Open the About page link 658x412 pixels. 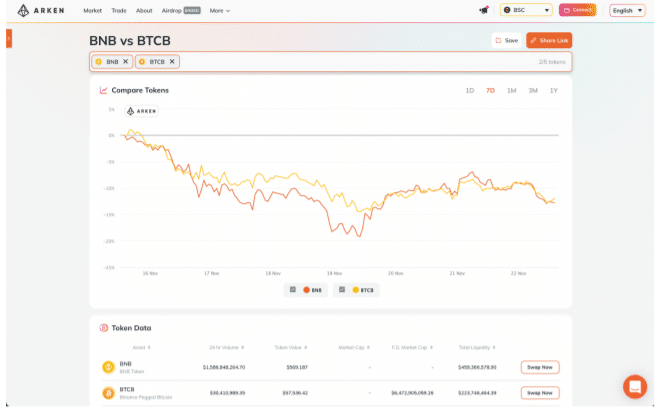click(x=144, y=10)
